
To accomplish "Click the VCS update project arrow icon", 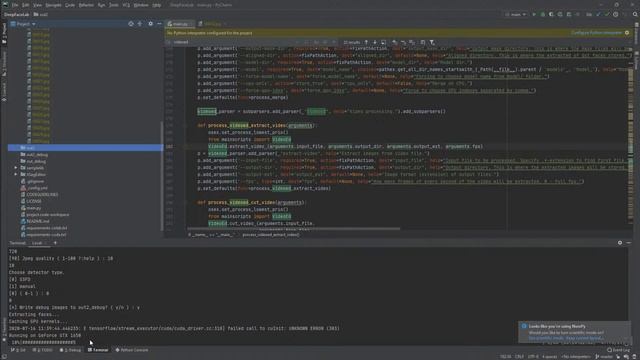I will [598, 14].
